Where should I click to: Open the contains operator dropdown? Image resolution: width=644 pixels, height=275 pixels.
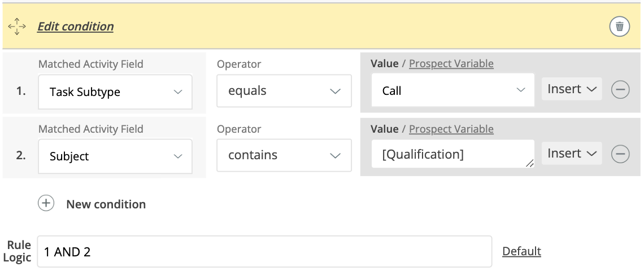pos(284,155)
